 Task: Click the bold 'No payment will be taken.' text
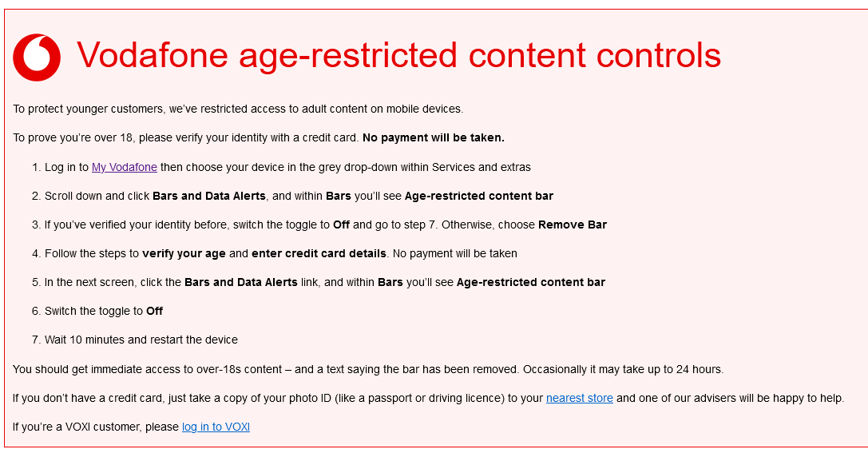[x=434, y=138]
